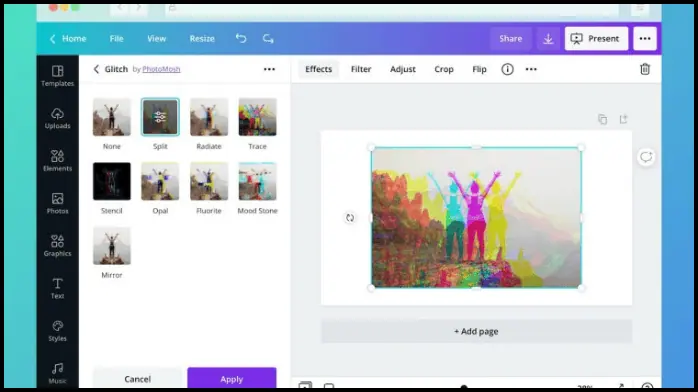Choose the Mirror glitch effect
Screen dimensions: 698x392
click(112, 246)
